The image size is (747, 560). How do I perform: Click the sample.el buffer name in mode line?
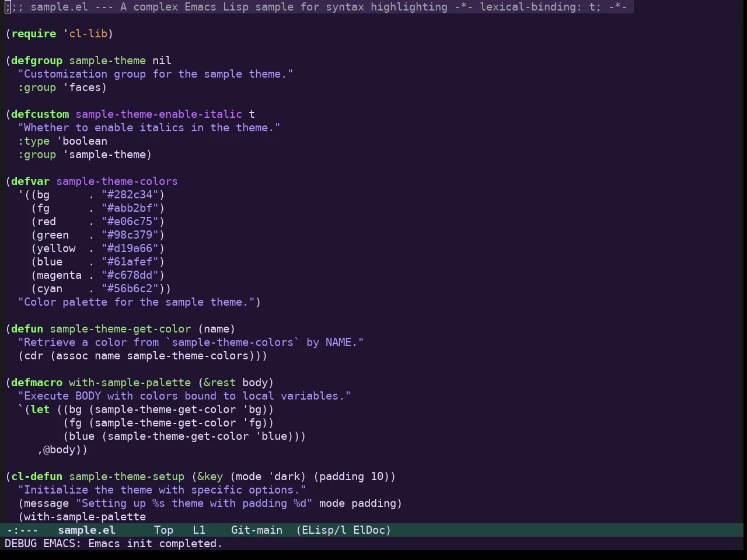pyautogui.click(x=86, y=530)
